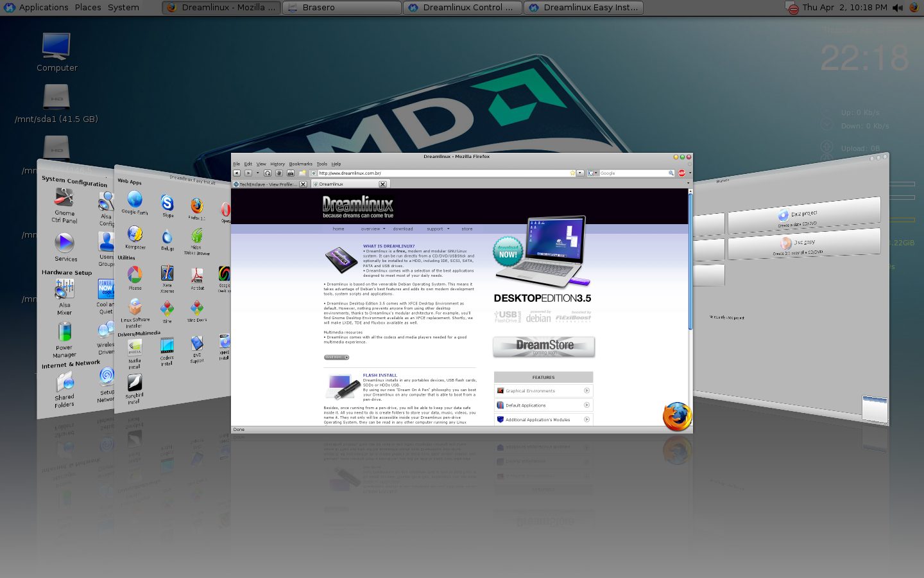This screenshot has width=924, height=578.
Task: Open URL bar history dropdown arrow
Action: pos(580,173)
